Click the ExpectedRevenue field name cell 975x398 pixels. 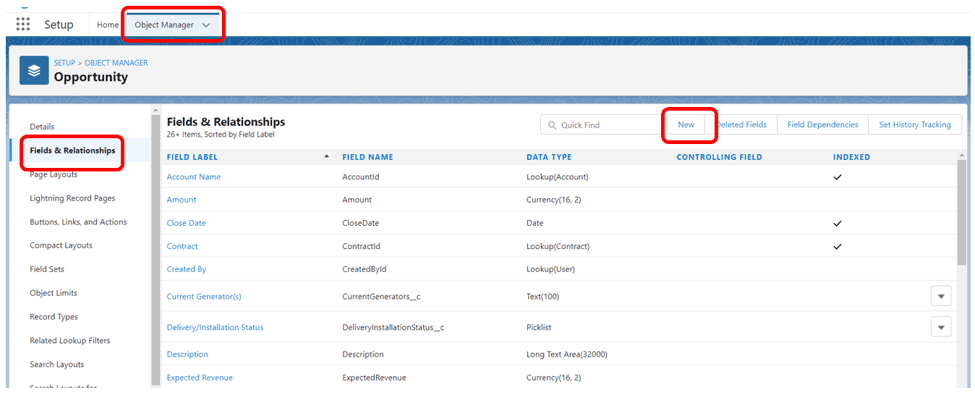click(374, 377)
